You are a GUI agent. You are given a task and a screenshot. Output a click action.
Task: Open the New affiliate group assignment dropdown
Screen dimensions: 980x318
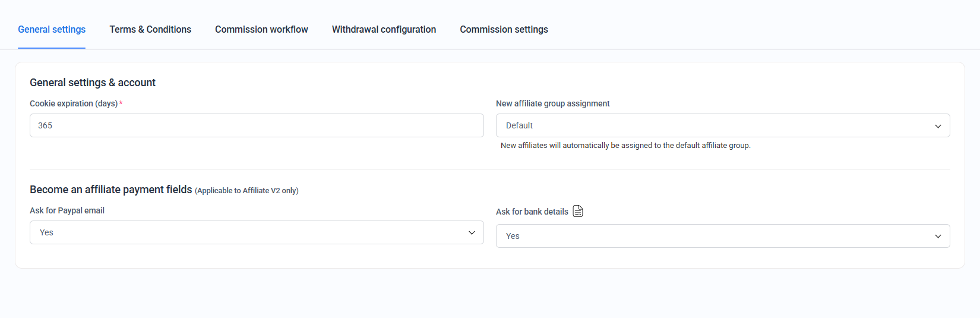coord(722,125)
